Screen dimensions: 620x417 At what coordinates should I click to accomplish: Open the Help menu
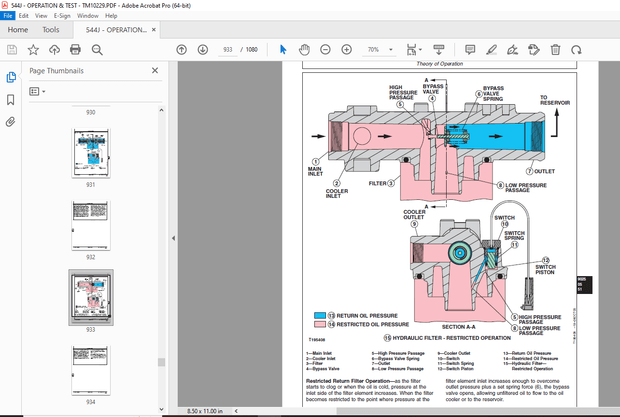111,16
